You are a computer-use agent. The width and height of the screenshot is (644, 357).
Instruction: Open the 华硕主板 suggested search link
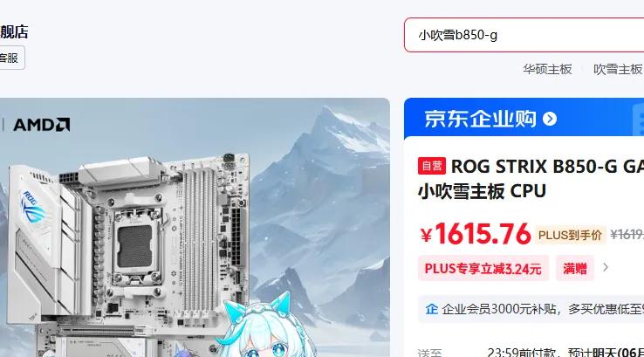click(547, 69)
